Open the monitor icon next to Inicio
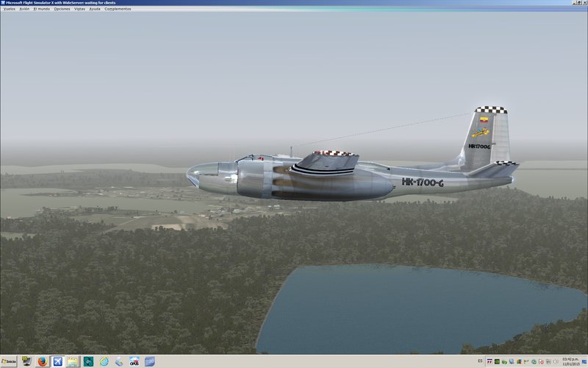Image resolution: width=588 pixels, height=368 pixels. point(26,361)
